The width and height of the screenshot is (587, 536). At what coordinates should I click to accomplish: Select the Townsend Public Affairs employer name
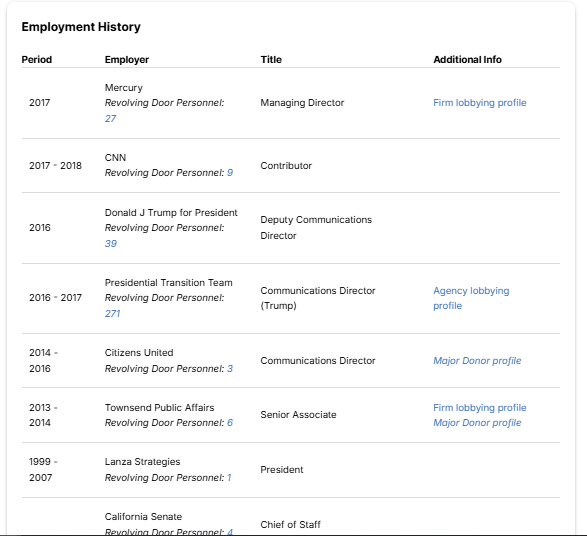pos(159,408)
